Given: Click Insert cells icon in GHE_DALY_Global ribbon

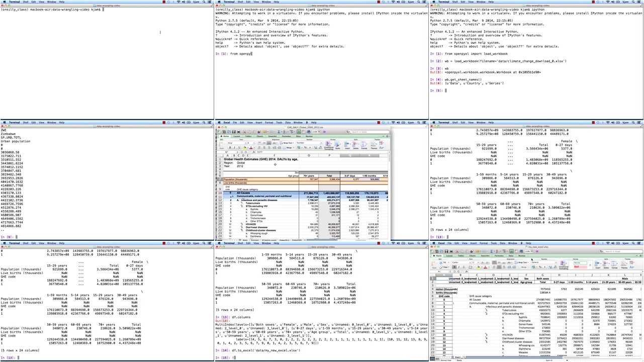Looking at the screenshot, I should [346, 145].
